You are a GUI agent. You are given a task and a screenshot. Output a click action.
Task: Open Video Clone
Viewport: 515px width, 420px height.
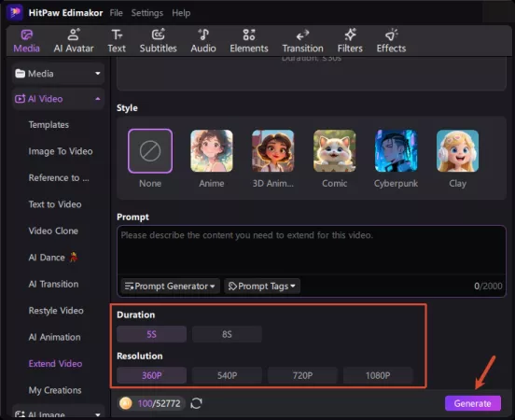(53, 231)
